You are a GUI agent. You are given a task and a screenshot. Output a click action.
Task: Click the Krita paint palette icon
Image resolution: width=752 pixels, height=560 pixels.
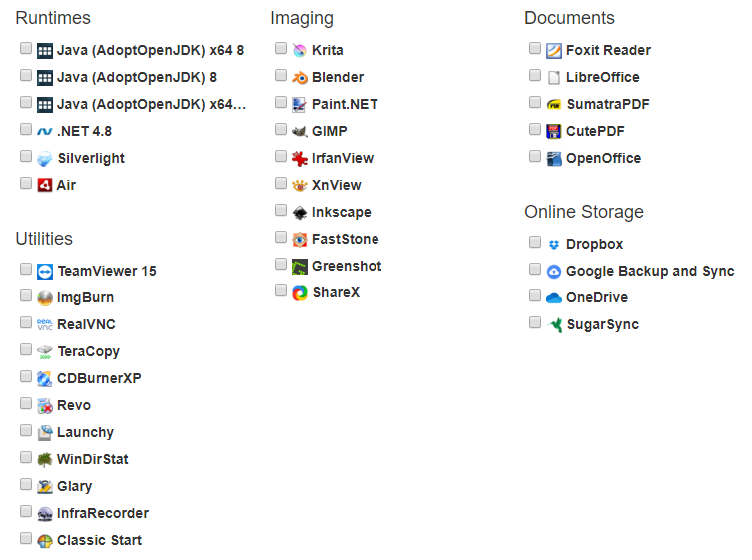pyautogui.click(x=300, y=50)
